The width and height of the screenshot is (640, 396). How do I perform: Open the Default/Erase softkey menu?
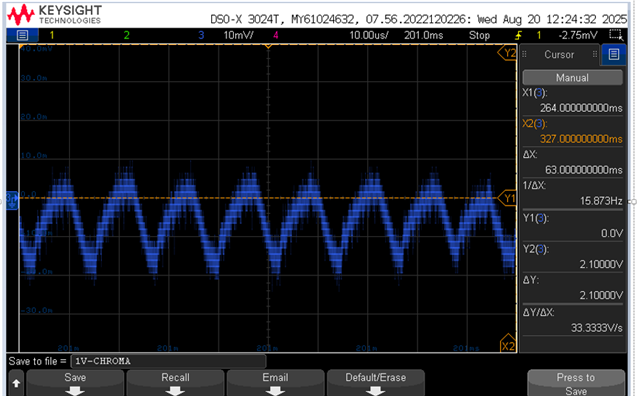coord(376,383)
